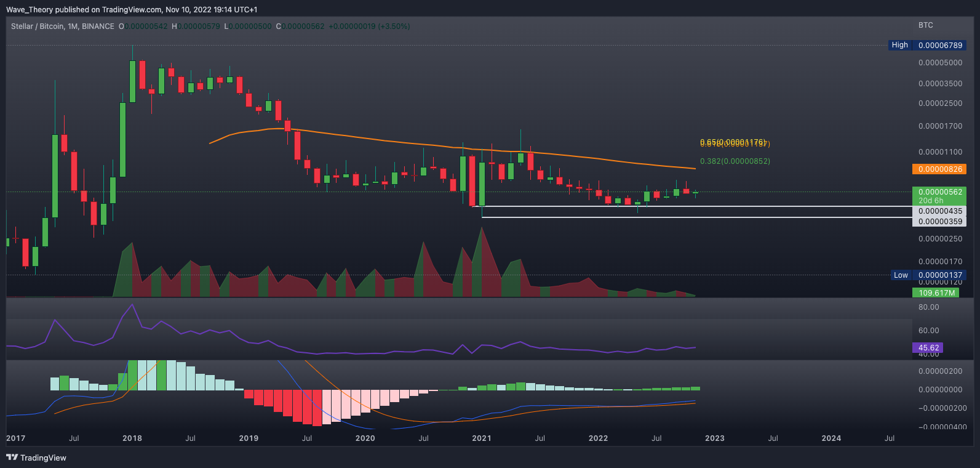Screen dimensions: 980x468
Task: Click the 2023 mark on the time axis
Action: (714, 438)
